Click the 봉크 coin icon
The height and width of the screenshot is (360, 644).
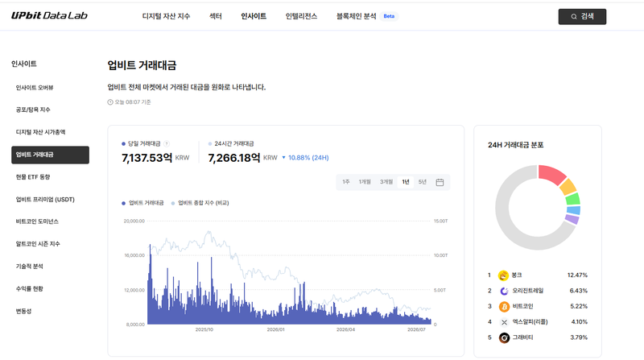pyautogui.click(x=503, y=275)
